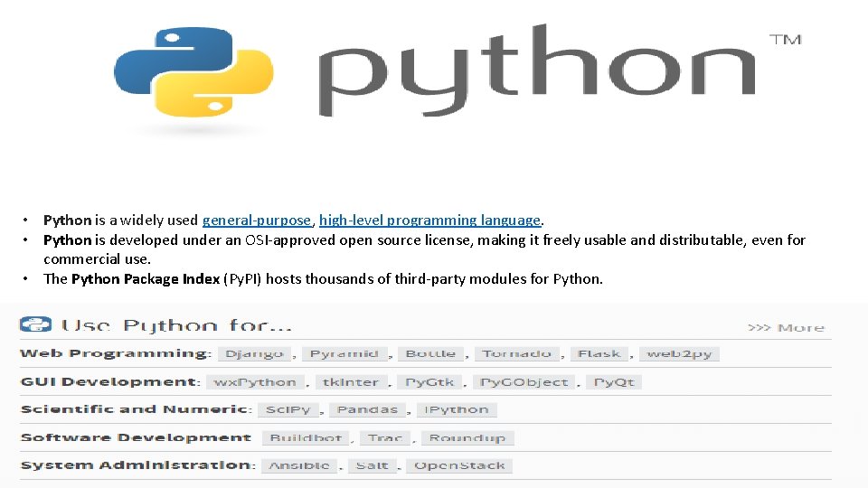The width and height of the screenshot is (868, 488).
Task: Select the Flask tag
Action: point(599,354)
